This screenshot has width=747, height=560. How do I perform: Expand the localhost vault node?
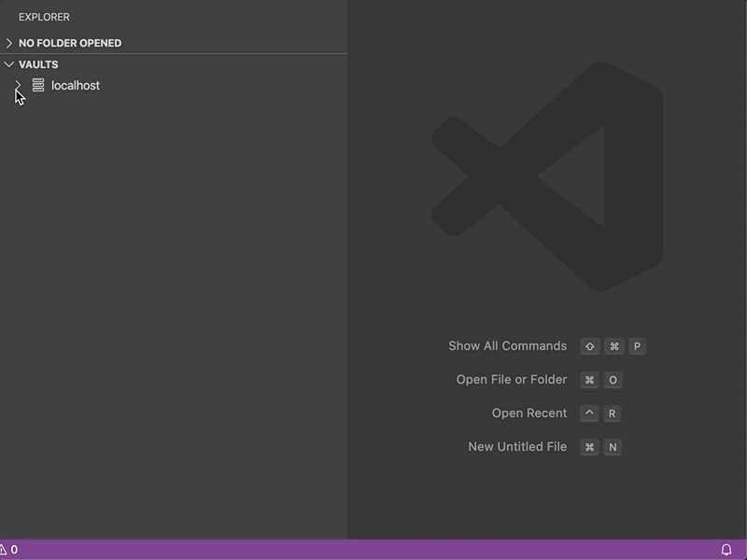click(18, 85)
